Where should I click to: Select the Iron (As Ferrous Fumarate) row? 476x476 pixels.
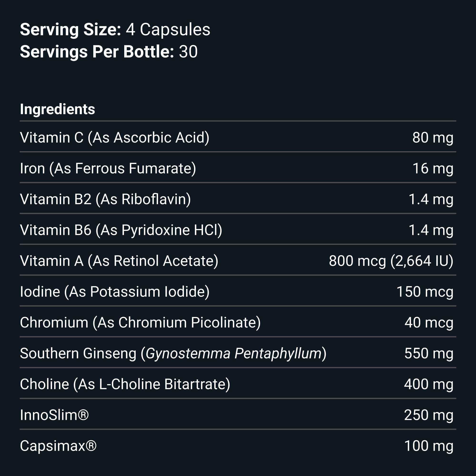(x=108, y=169)
